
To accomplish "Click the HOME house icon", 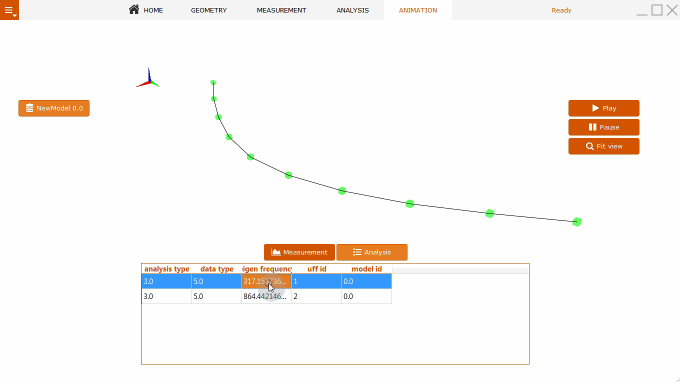I will pos(134,10).
